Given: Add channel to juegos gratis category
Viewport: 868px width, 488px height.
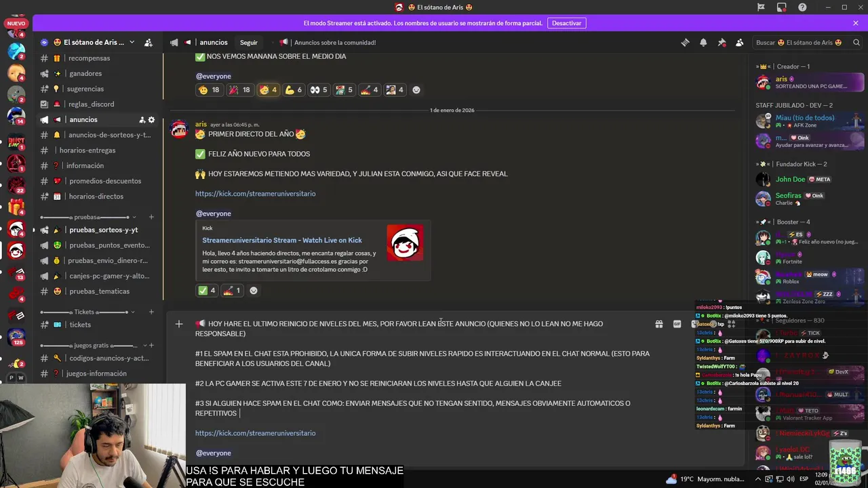Looking at the screenshot, I should (x=151, y=345).
